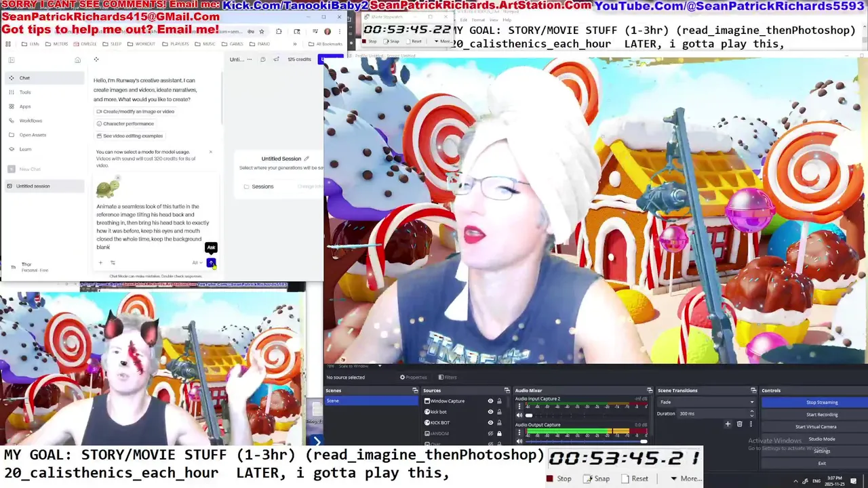The image size is (868, 488).
Task: Bookmark this page with the star icon
Action: tap(262, 31)
